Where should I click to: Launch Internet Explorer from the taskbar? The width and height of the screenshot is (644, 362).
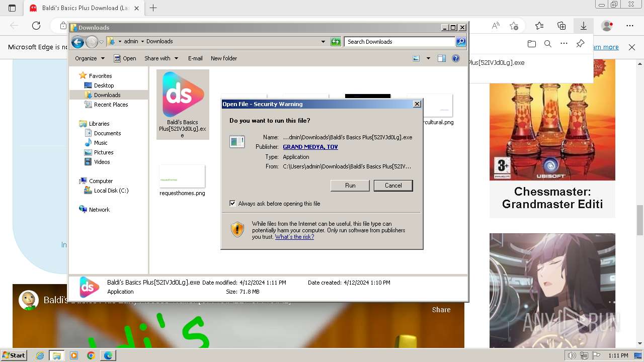tap(40, 355)
